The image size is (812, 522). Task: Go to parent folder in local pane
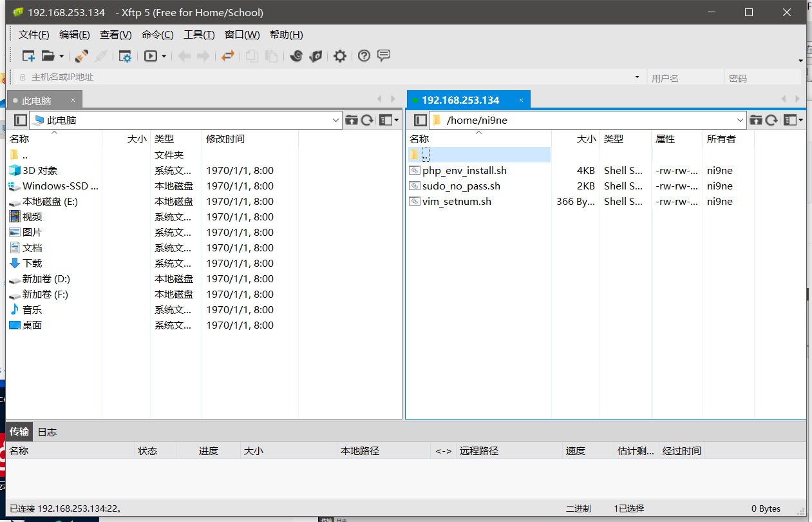(x=352, y=120)
